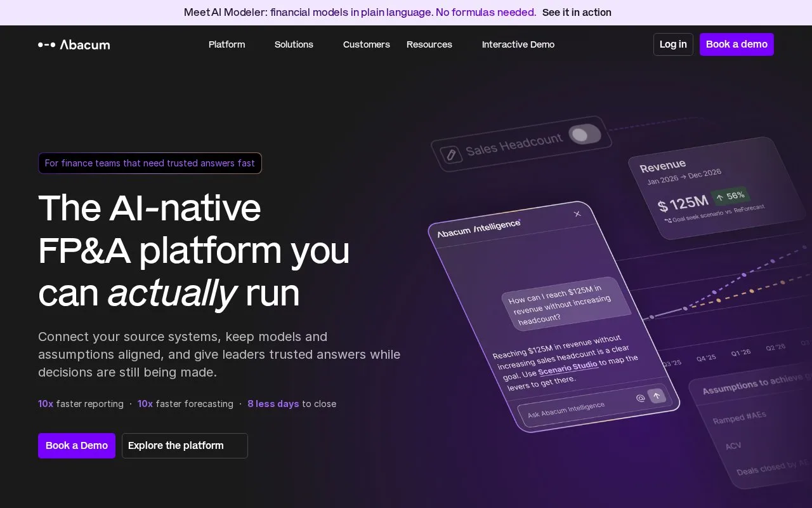Go to Customers page
The image size is (812, 508).
point(367,44)
